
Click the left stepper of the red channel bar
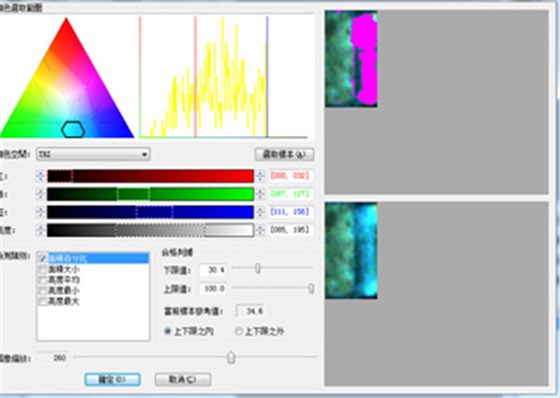[40, 176]
